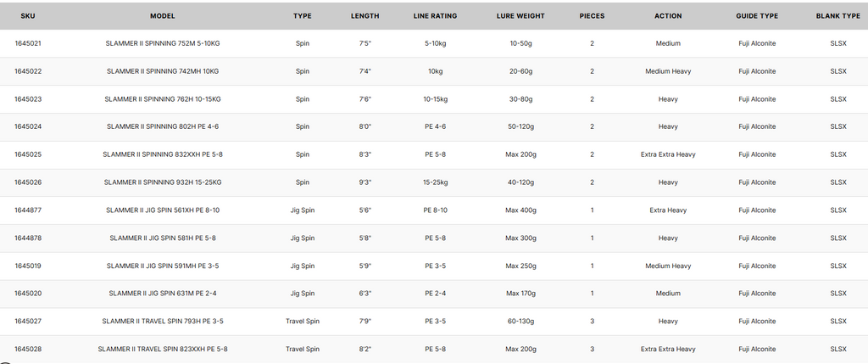Image resolution: width=868 pixels, height=364 pixels.
Task: Click the 60-130g lure weight cell
Action: 520,322
